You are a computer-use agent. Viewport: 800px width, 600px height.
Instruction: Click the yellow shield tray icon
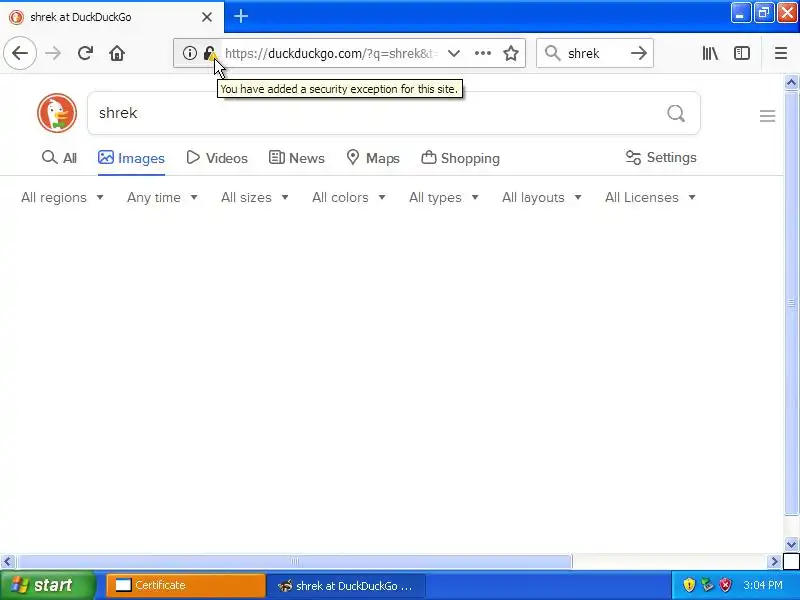689,585
